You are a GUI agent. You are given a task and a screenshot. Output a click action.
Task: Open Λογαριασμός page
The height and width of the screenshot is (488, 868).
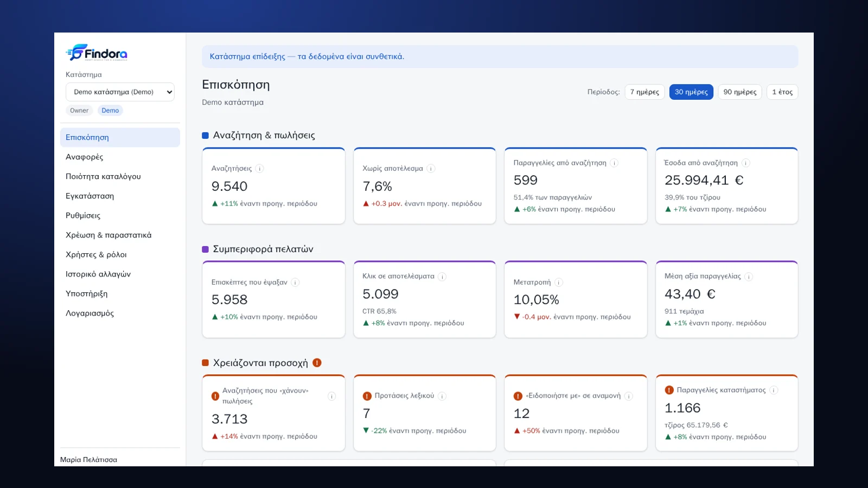(120, 313)
